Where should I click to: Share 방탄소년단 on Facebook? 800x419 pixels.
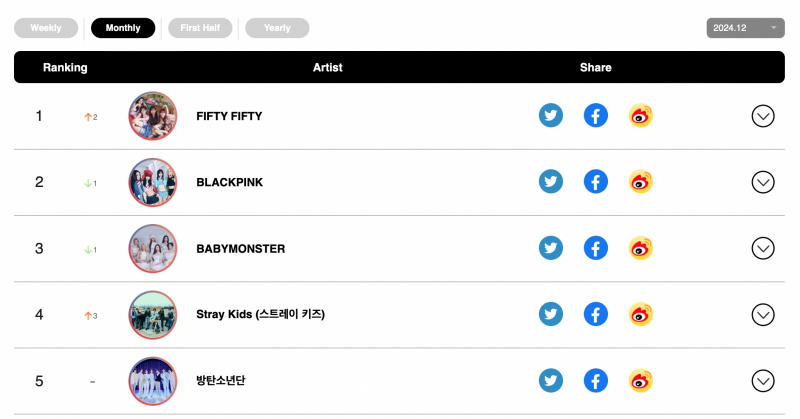(x=595, y=381)
